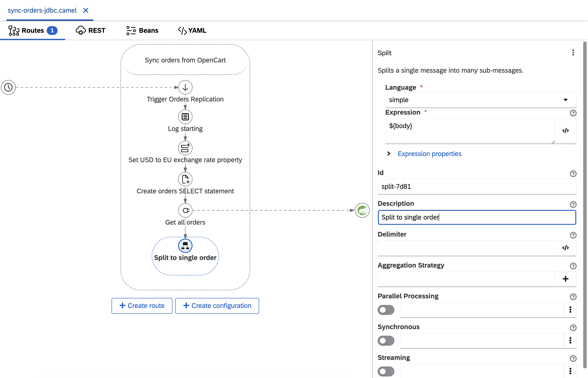The image size is (588, 378).
Task: Open the Parallel Processing options menu
Action: 570,309
